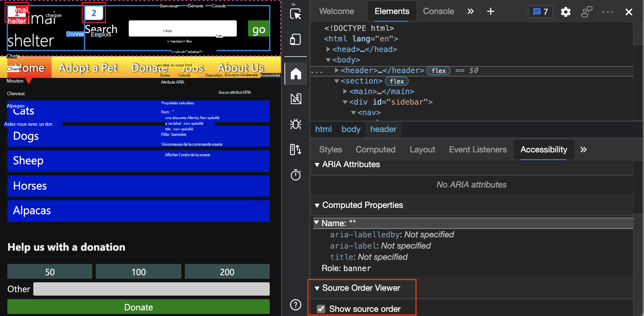
Task: Open the help question mark icon
Action: pyautogui.click(x=296, y=305)
